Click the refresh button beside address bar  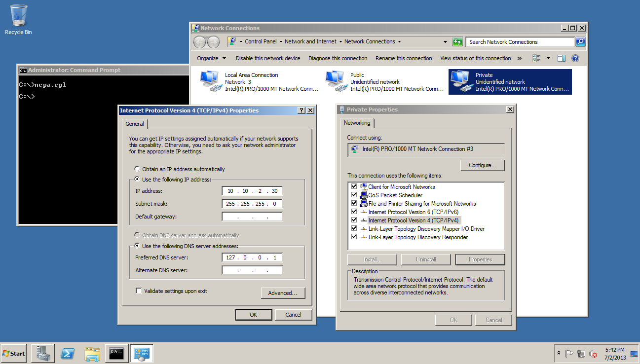click(457, 42)
